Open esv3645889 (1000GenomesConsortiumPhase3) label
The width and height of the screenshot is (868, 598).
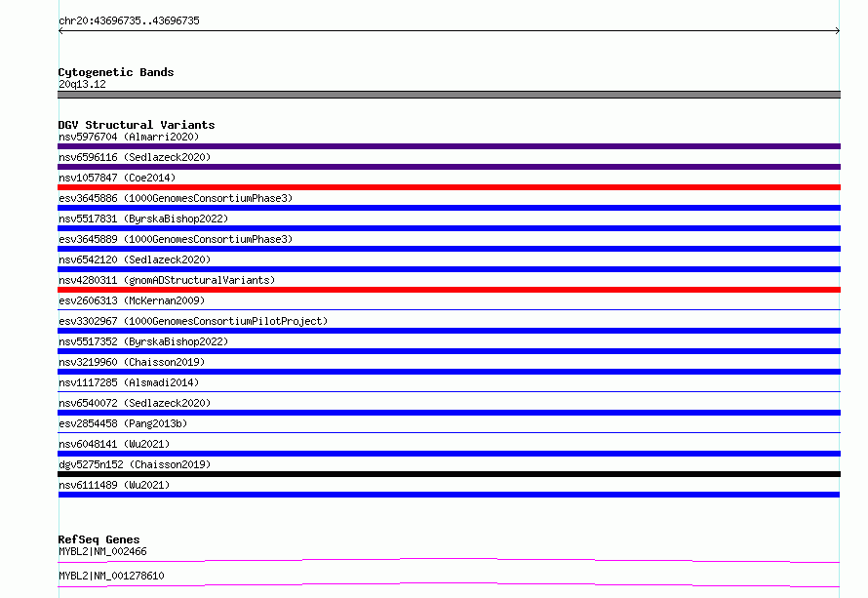coord(176,239)
